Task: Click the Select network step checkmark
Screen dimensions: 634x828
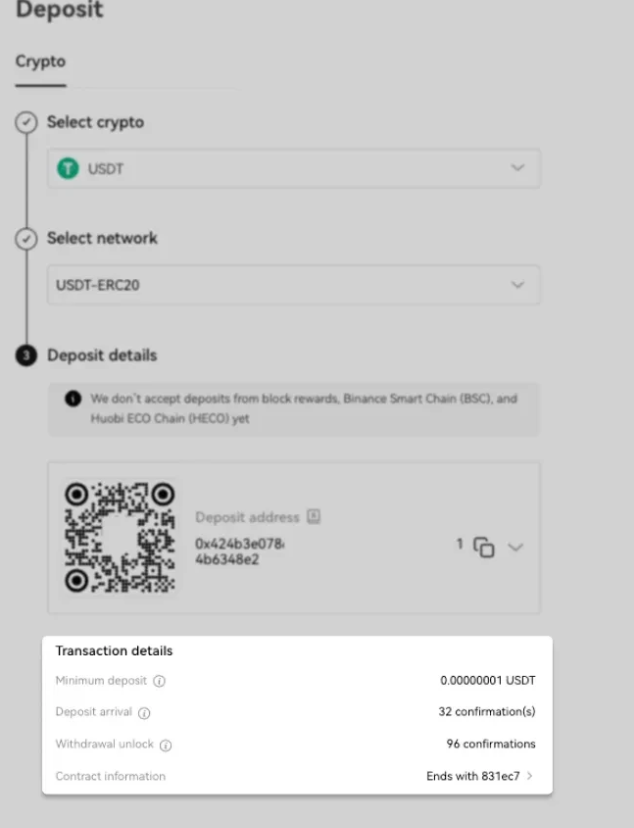Action: [x=27, y=239]
